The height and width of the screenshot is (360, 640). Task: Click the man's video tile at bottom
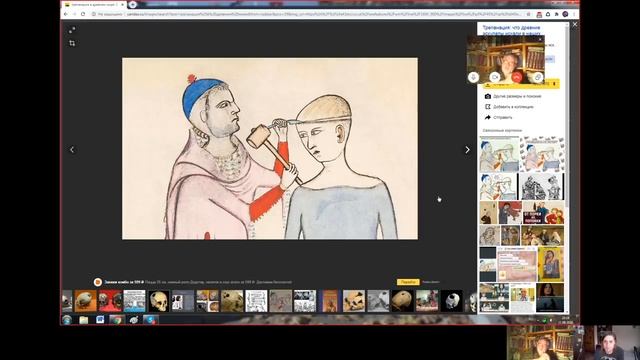541,342
